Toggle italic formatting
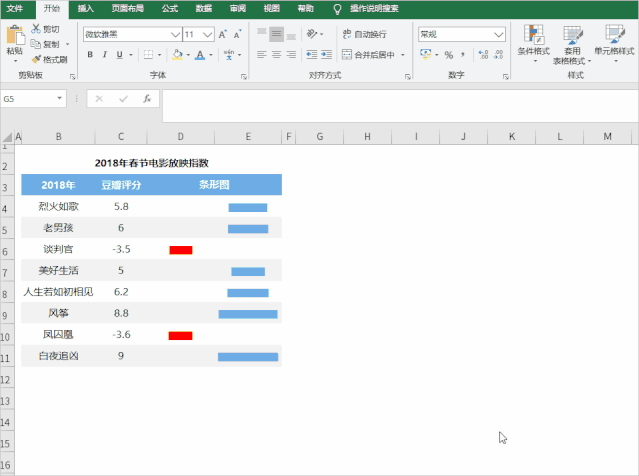 point(105,55)
